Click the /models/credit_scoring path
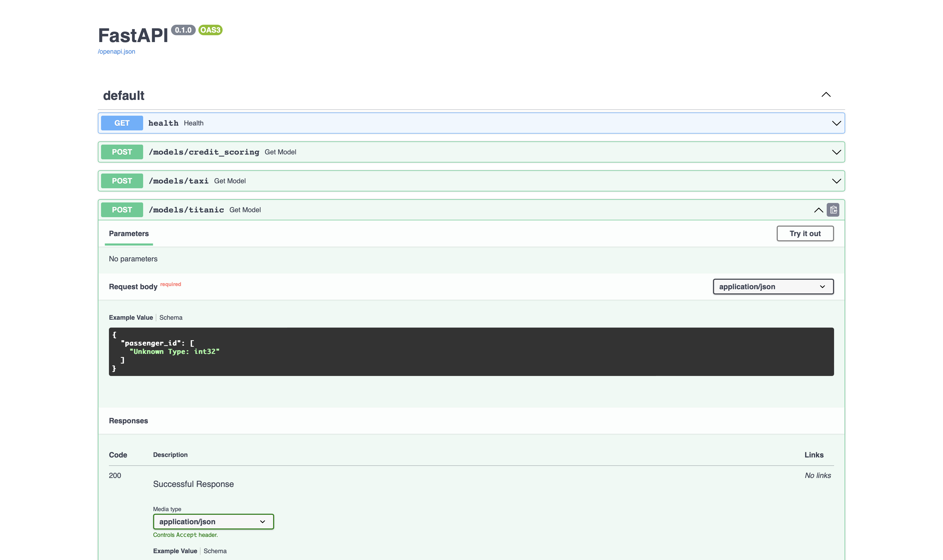Screen dimensions: 943x560 click(x=204, y=152)
